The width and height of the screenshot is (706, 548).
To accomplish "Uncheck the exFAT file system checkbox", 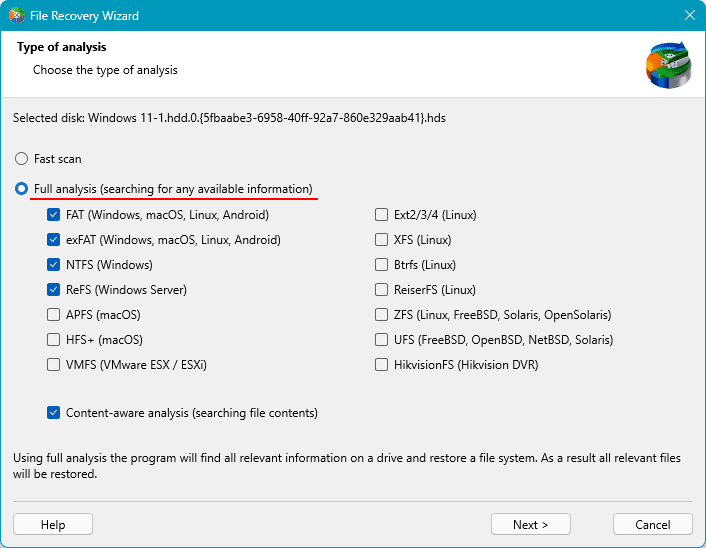I will tap(54, 240).
